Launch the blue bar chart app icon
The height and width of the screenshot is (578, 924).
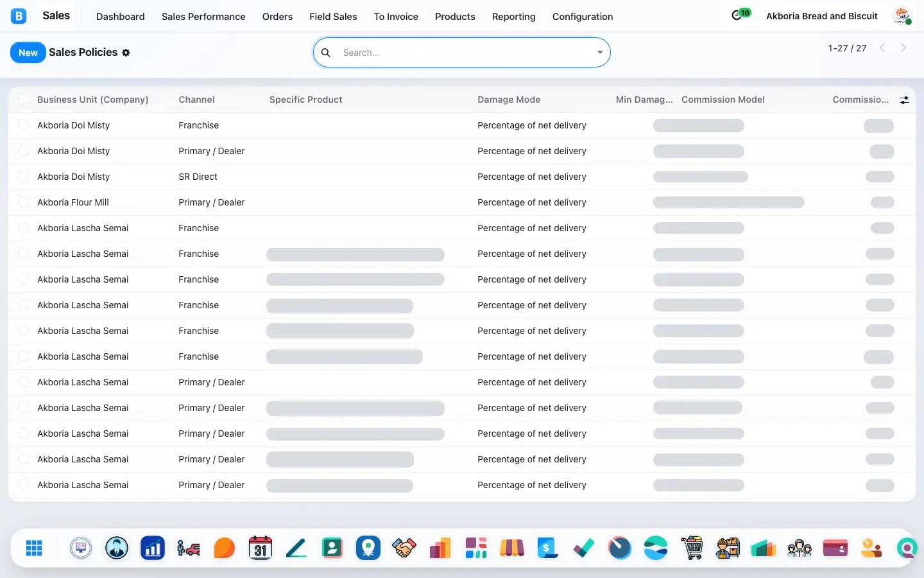pyautogui.click(x=153, y=548)
